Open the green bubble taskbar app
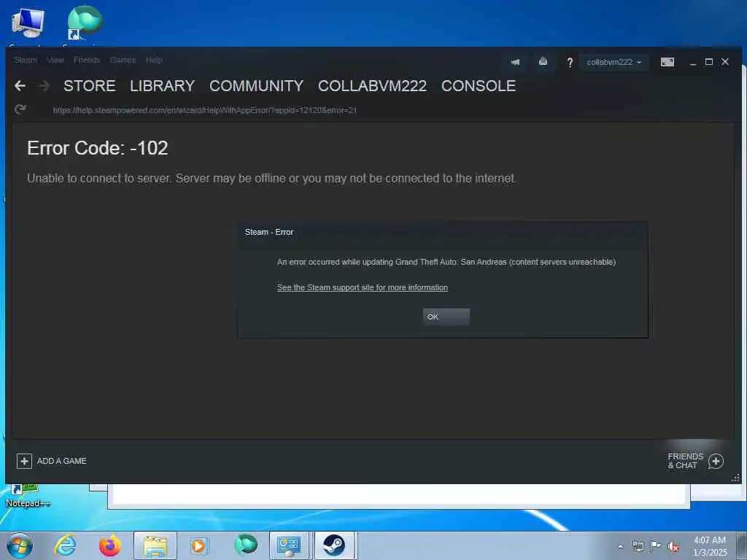This screenshot has height=560, width=747. point(246,545)
